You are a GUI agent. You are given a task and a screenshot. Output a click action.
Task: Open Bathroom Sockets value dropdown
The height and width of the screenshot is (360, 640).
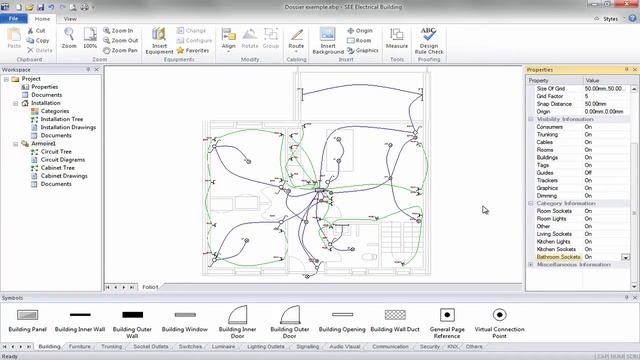pyautogui.click(x=625, y=257)
